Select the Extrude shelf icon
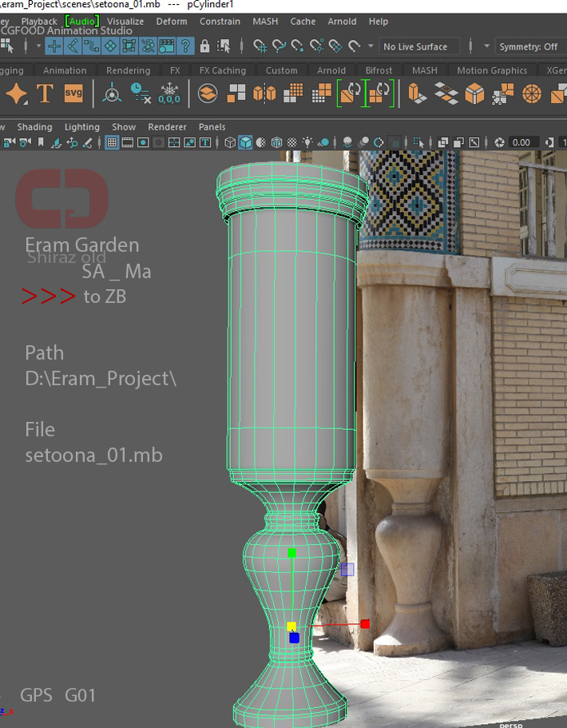The width and height of the screenshot is (567, 728). tap(417, 93)
